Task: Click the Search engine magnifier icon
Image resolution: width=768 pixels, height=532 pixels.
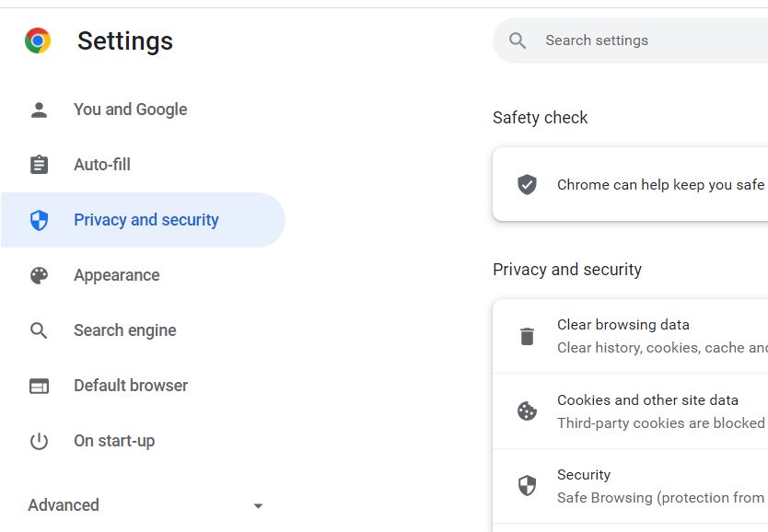Action: pos(39,330)
